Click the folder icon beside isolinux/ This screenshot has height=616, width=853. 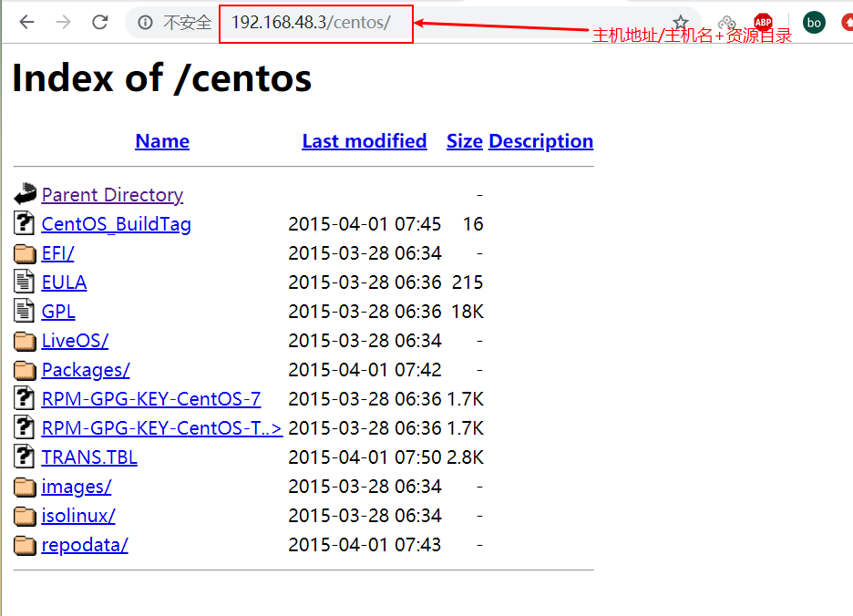tap(25, 516)
